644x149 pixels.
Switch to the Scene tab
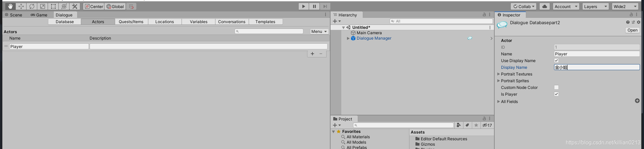[x=13, y=15]
